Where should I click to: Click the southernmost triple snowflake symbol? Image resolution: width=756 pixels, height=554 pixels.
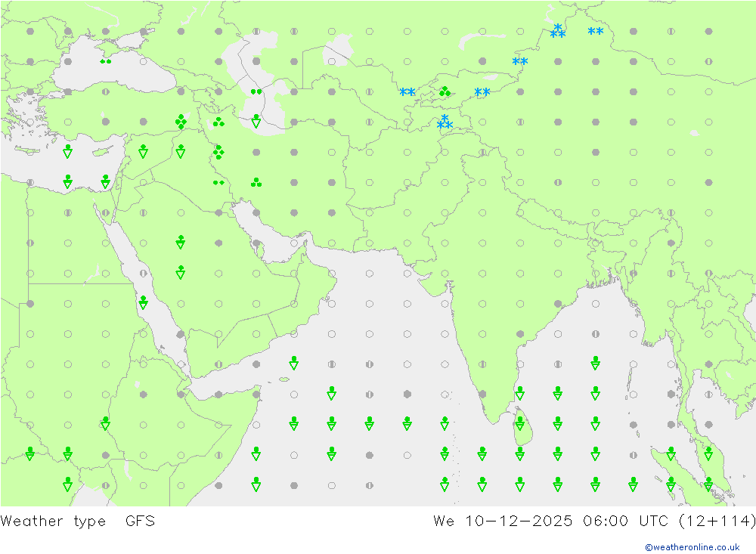tap(445, 122)
